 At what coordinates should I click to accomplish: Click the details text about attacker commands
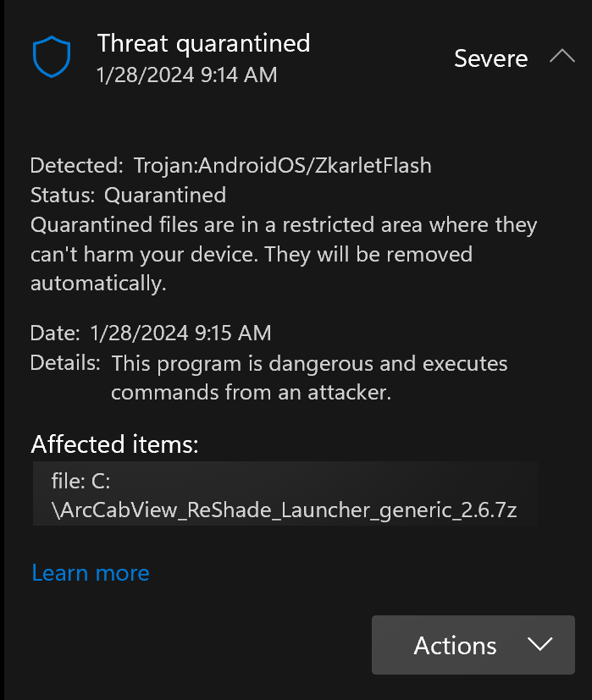point(309,378)
